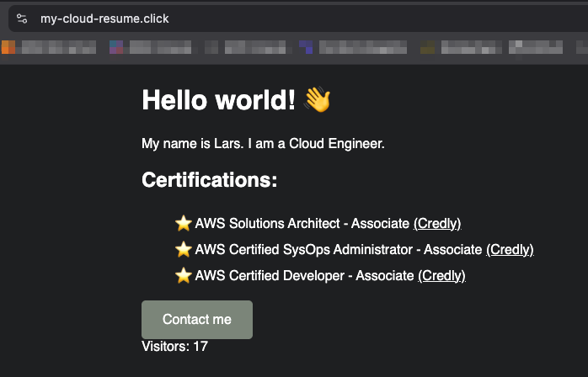Click the Contact me button
This screenshot has width=588, height=377.
(197, 320)
